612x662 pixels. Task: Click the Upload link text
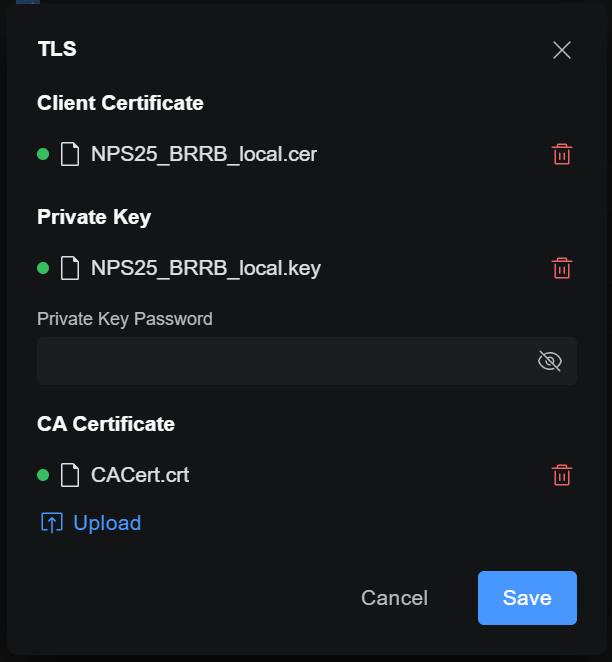coord(107,523)
